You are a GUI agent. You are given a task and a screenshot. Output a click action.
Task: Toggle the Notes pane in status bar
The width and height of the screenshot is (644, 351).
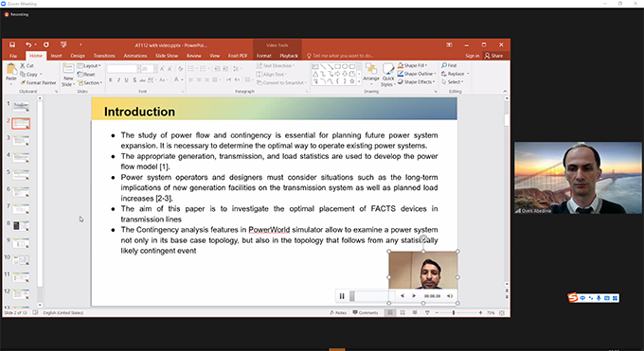pyautogui.click(x=338, y=313)
